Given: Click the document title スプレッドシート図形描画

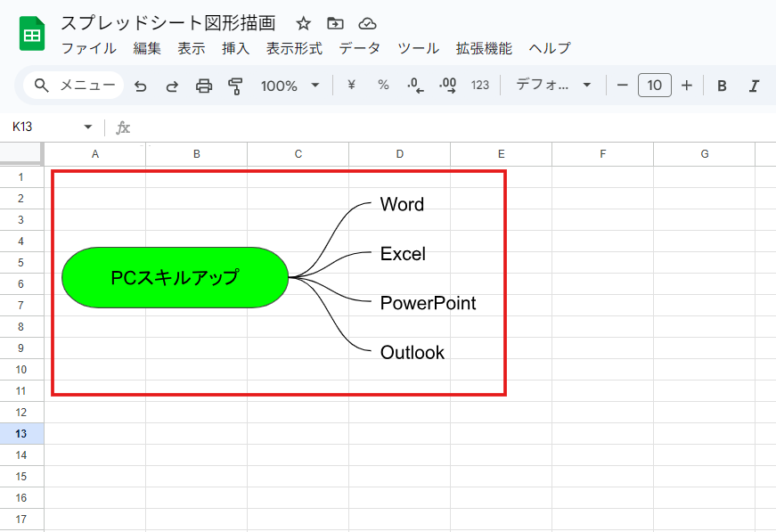Looking at the screenshot, I should coord(168,23).
